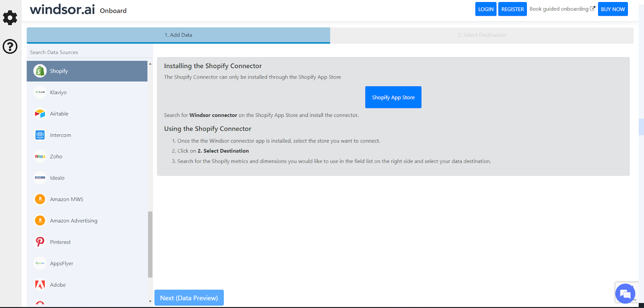The image size is (644, 308).
Task: Click the AppsFlyer logo icon
Action: pyautogui.click(x=40, y=263)
